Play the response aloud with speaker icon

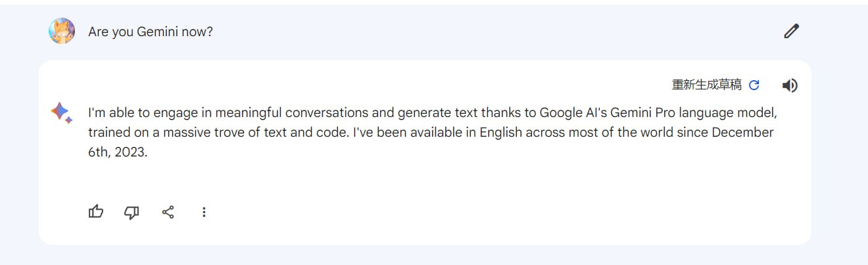tap(790, 85)
